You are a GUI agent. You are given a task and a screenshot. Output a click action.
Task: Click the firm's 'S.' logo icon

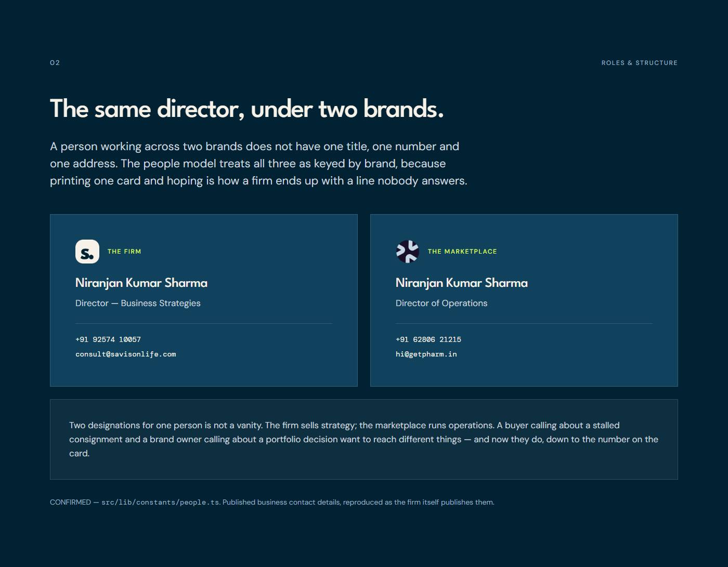pyautogui.click(x=87, y=252)
